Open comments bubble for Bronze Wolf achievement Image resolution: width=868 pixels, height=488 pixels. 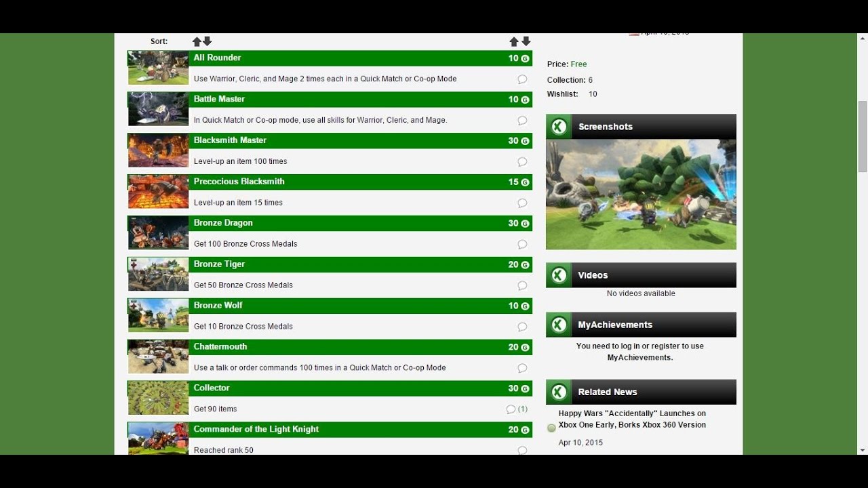point(522,327)
